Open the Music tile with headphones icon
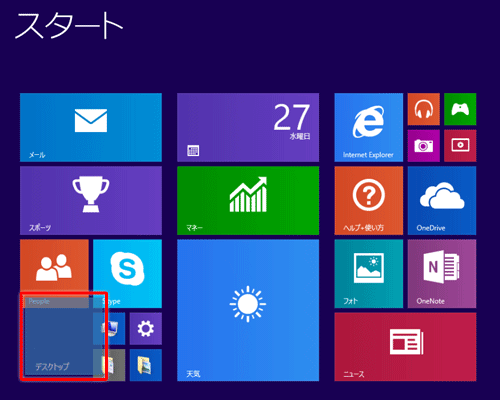This screenshot has height=400, width=500. tap(424, 109)
